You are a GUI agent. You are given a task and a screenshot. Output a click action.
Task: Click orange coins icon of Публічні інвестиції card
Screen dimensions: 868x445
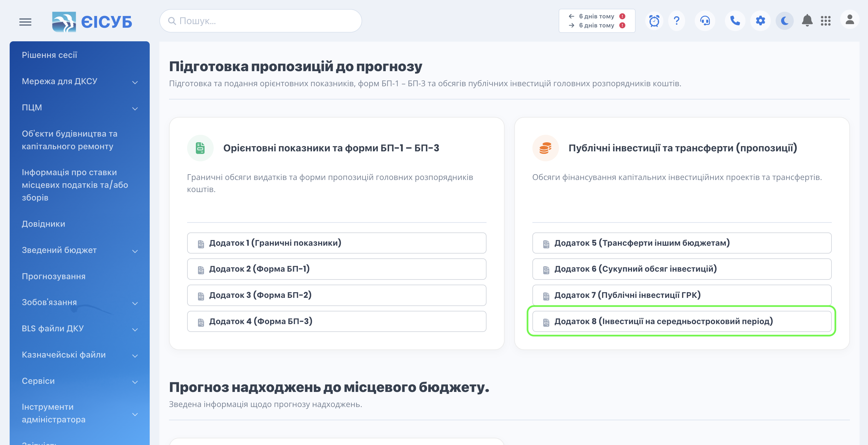click(545, 148)
